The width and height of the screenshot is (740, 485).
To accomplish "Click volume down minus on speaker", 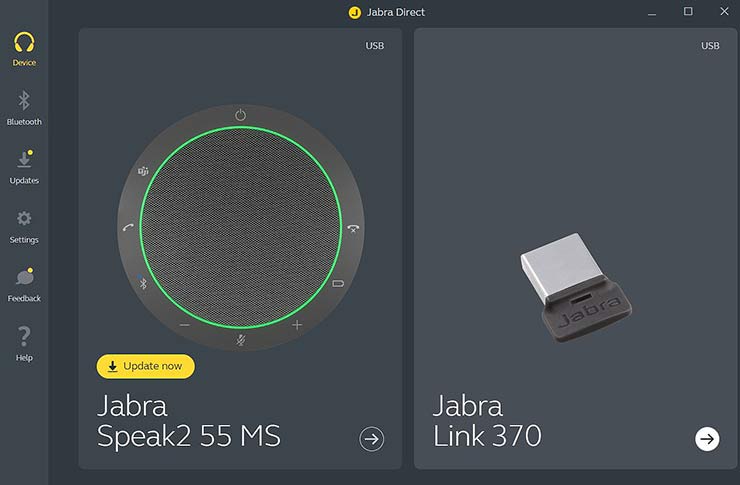I will [184, 325].
